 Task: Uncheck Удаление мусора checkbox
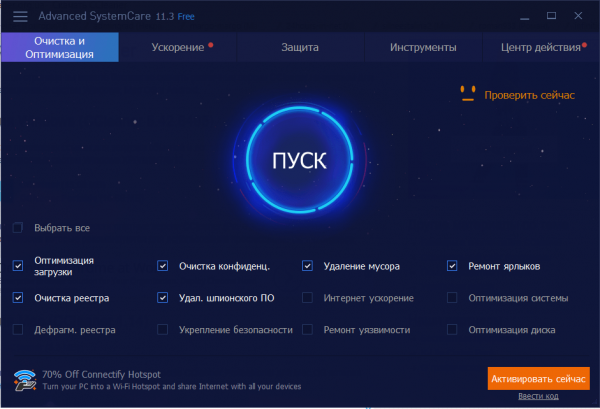pyautogui.click(x=307, y=266)
